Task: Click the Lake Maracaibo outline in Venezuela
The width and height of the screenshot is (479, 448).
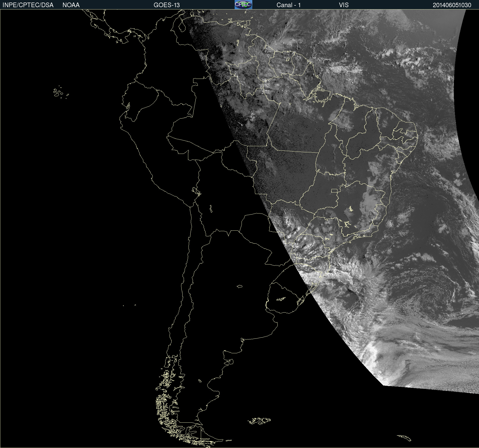Action: click(182, 26)
